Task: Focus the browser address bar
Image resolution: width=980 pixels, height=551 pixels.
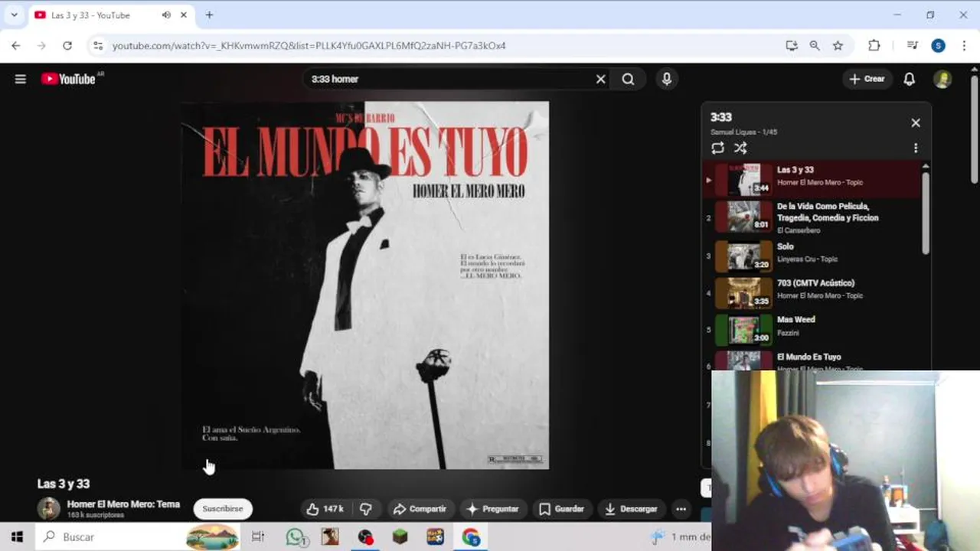Action: click(x=440, y=46)
